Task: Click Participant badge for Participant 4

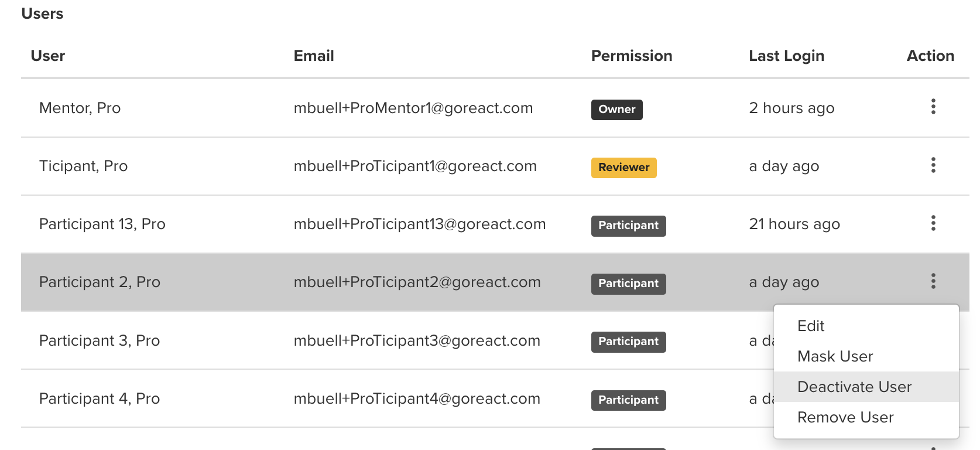Action: click(628, 400)
